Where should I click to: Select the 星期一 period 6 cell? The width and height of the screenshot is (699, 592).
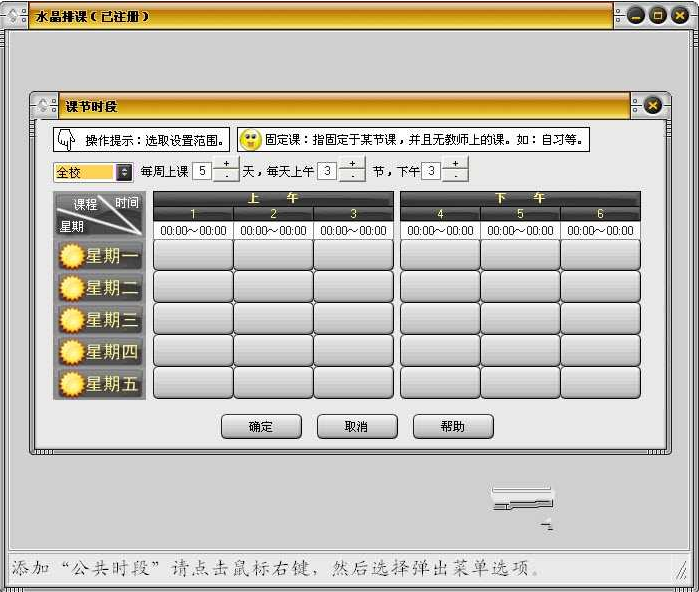click(x=600, y=255)
